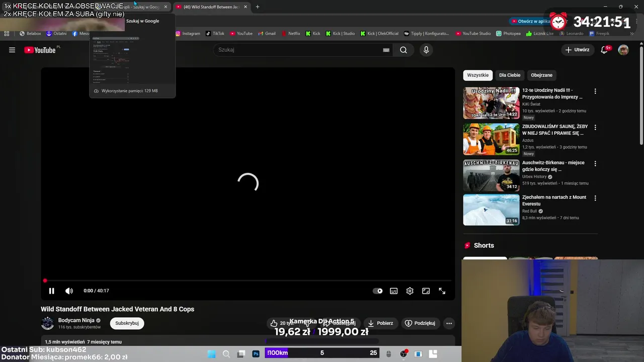Click the Otwórz w aplikacji button
The image size is (644, 362).
pyautogui.click(x=530, y=21)
